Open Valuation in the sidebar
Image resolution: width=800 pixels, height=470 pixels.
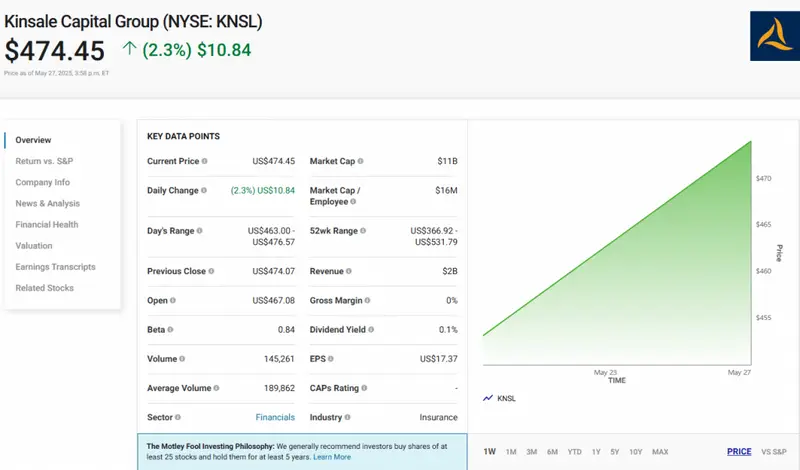pos(34,245)
